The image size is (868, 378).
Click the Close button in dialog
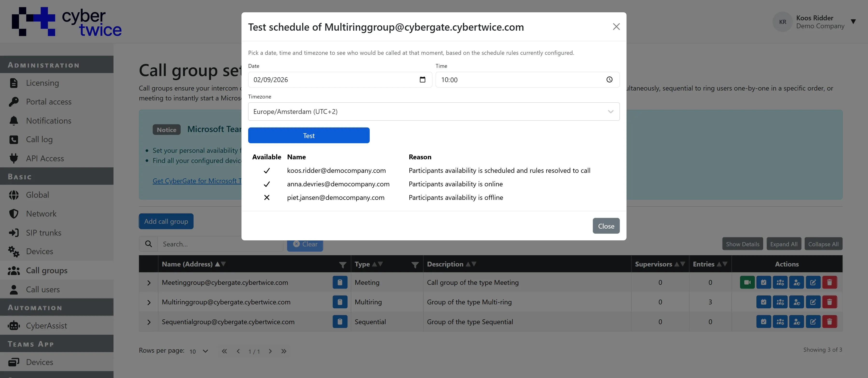pyautogui.click(x=606, y=226)
